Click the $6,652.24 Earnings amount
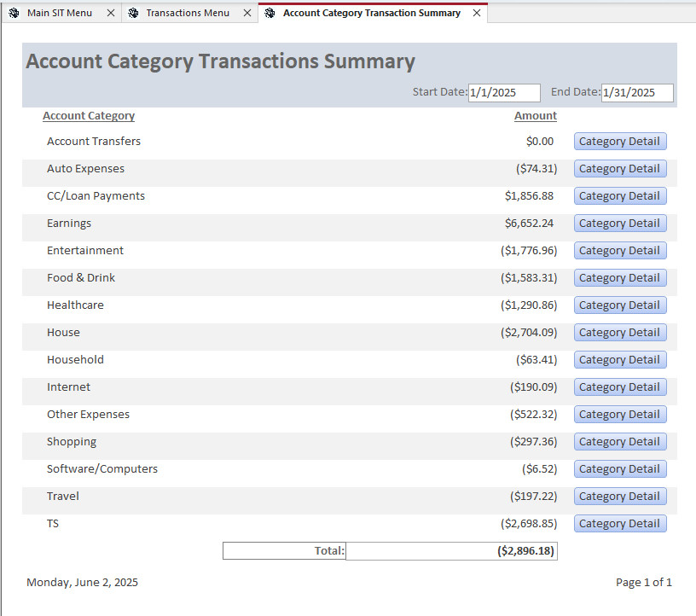This screenshot has width=696, height=616. tap(529, 223)
